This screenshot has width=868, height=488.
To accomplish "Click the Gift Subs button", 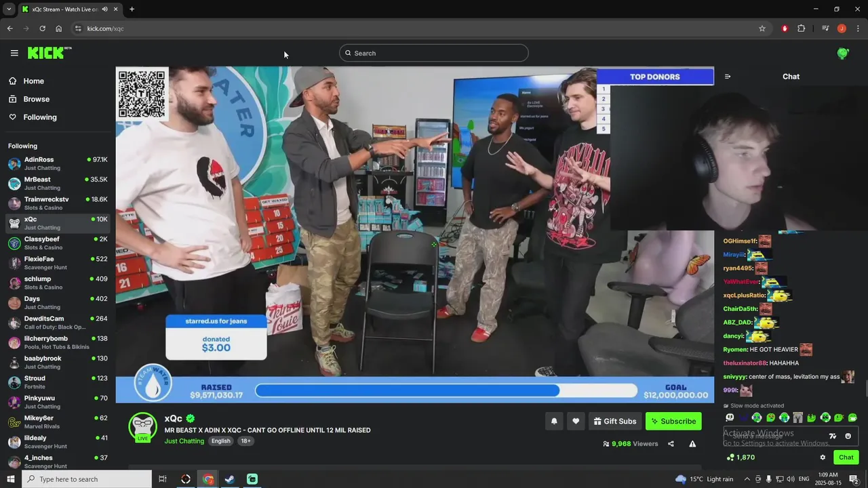I will [x=615, y=421].
